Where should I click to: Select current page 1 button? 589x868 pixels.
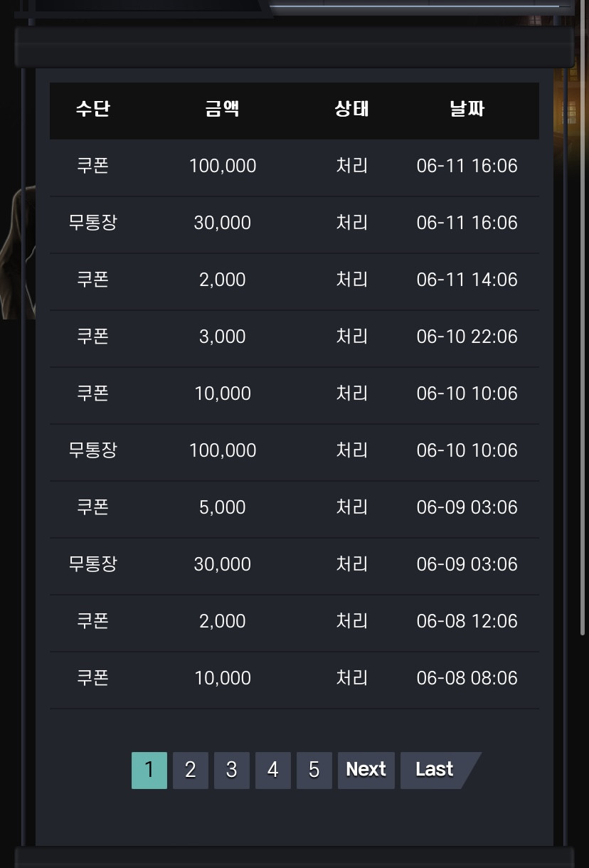pos(149,771)
